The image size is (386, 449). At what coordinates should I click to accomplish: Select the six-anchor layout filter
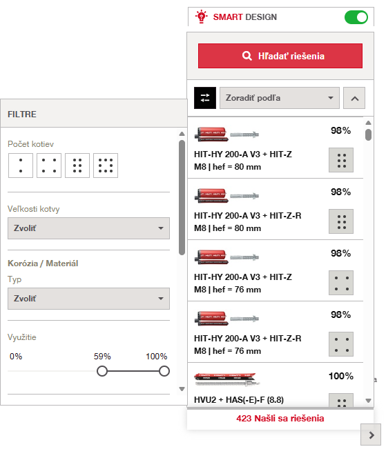(77, 165)
